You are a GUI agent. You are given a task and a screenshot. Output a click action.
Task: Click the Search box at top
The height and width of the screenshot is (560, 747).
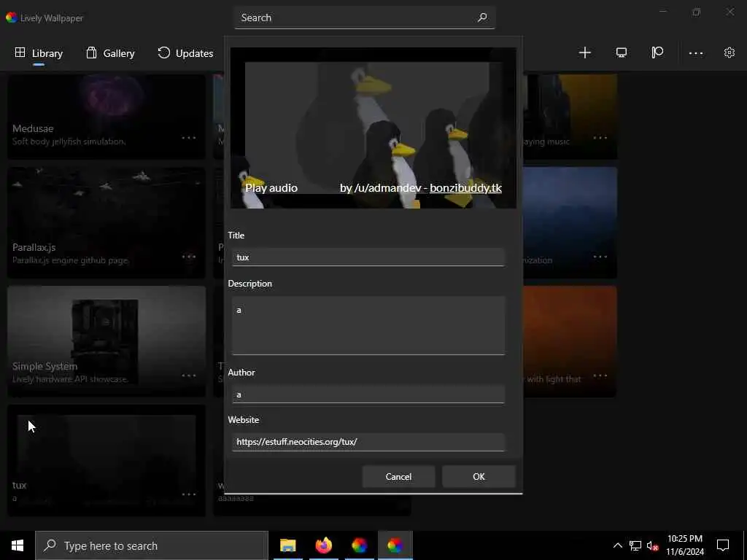365,17
